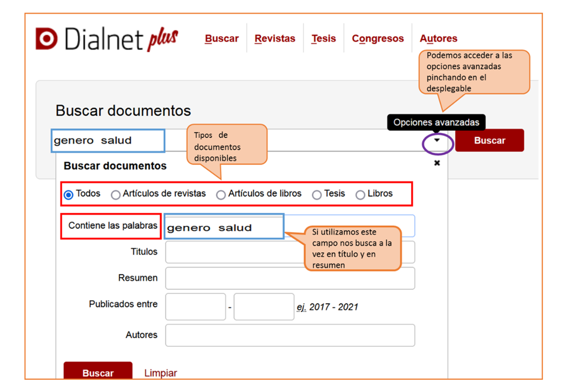566x392 pixels.
Task: Click the first Publicados entre year box
Action: 196,307
